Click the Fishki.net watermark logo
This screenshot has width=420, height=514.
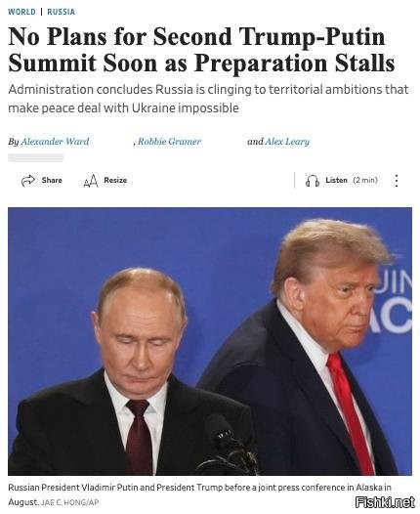(x=385, y=502)
